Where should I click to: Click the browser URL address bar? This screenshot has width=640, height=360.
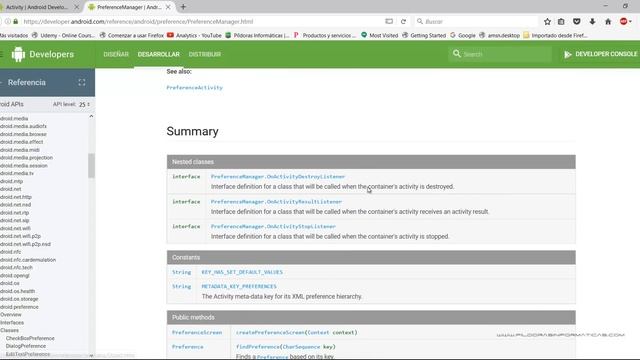[x=200, y=21]
